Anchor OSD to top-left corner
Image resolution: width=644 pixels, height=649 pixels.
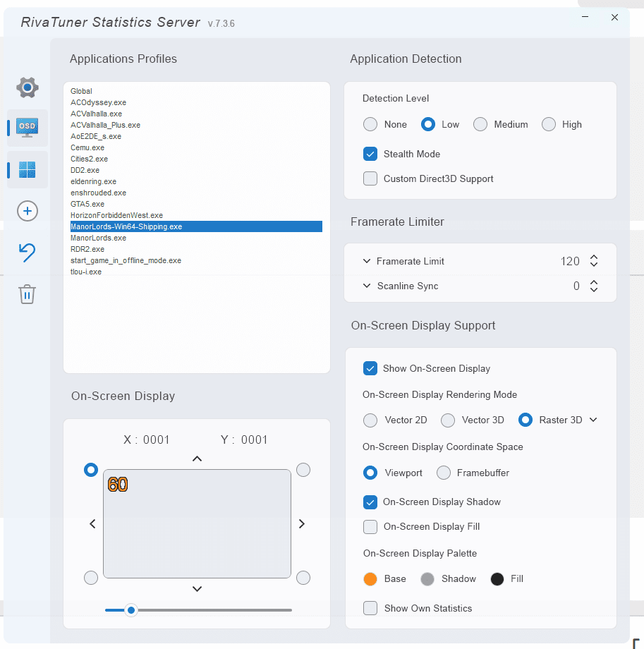tap(91, 470)
